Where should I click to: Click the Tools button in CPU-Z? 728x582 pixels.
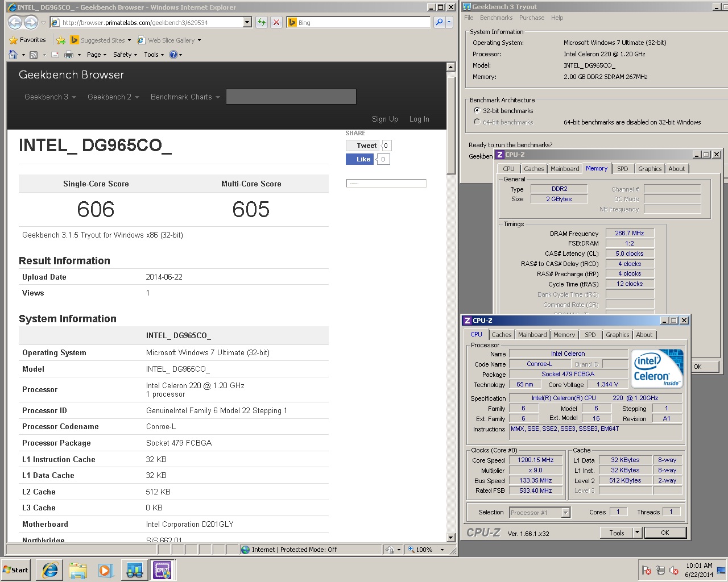(x=617, y=533)
